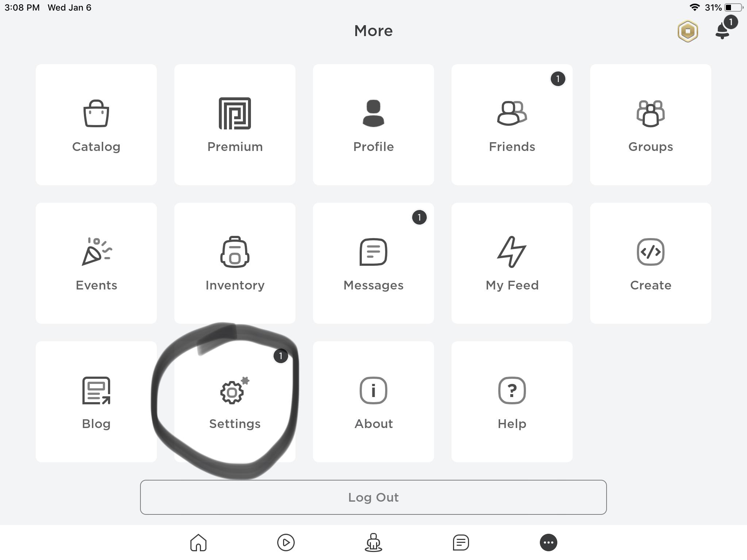View Messages with unread badge

coord(373,263)
